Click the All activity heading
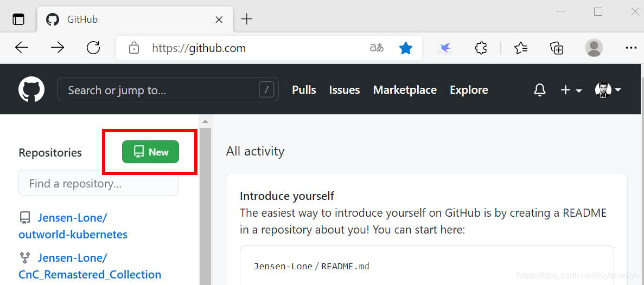This screenshot has width=644, height=285. (x=255, y=151)
